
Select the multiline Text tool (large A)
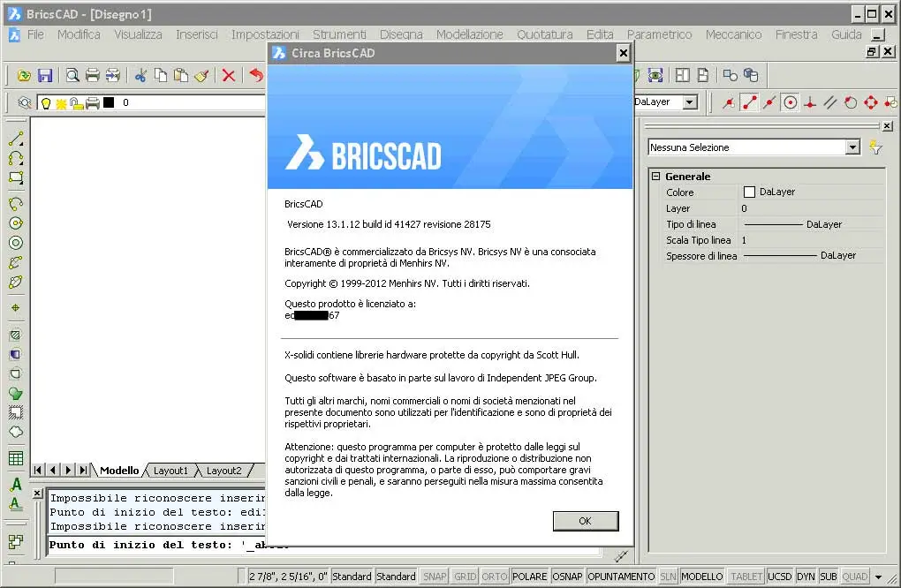tap(16, 485)
